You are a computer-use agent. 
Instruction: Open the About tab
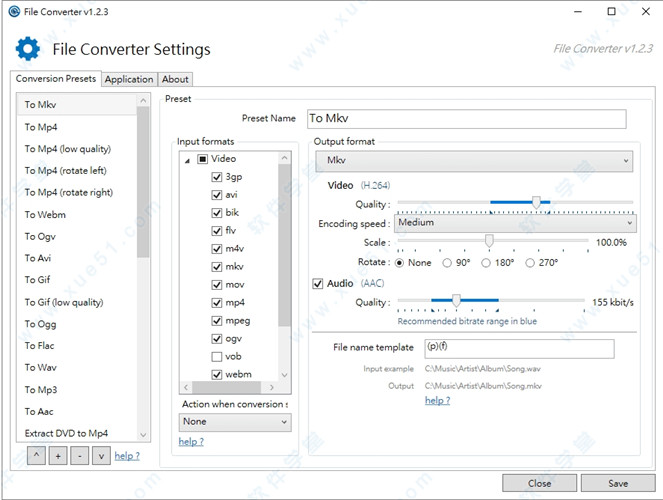tap(175, 79)
